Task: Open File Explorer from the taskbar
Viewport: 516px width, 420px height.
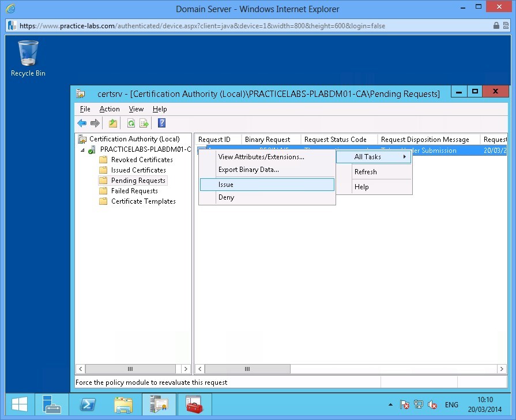Action: pyautogui.click(x=123, y=407)
